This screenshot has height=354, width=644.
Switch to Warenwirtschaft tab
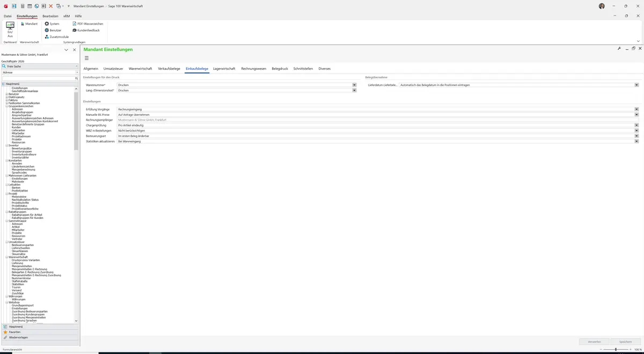[x=141, y=69]
